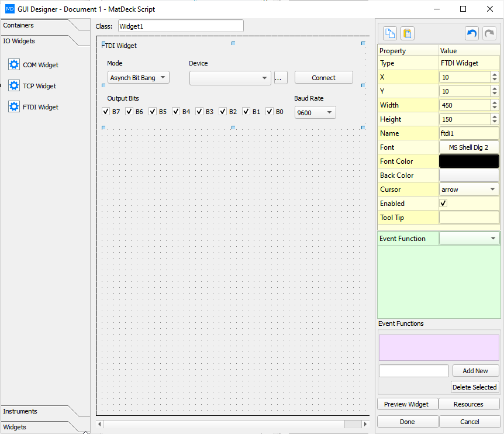This screenshot has width=504, height=434.
Task: Click the Font Color swatch
Action: coord(469,161)
